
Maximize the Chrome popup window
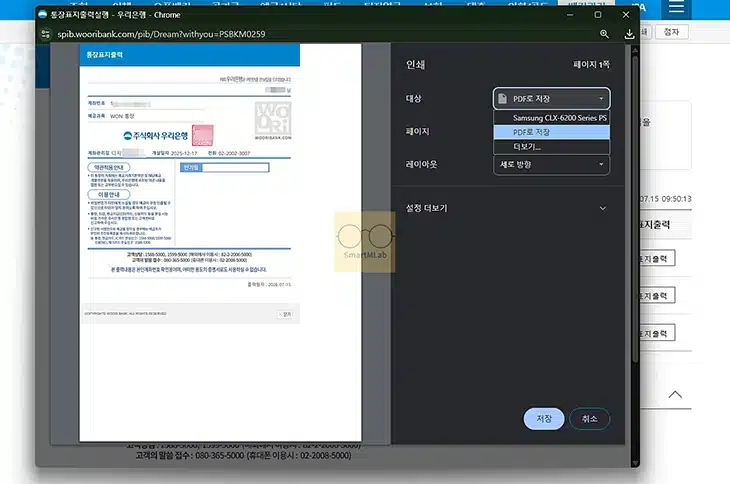(598, 15)
